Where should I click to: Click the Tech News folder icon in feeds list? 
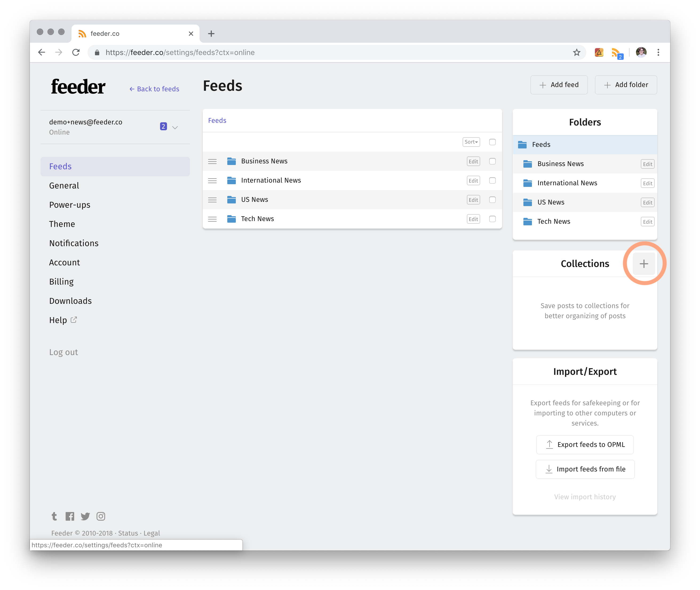click(x=231, y=219)
